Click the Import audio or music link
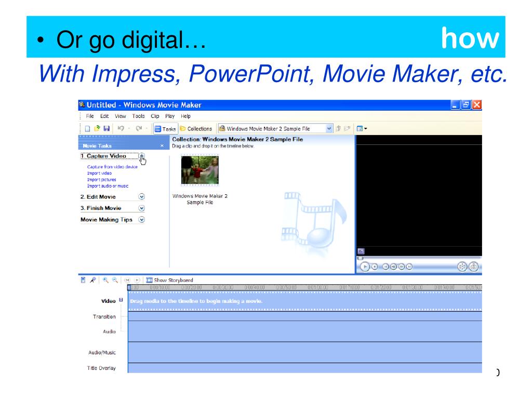 click(x=108, y=186)
